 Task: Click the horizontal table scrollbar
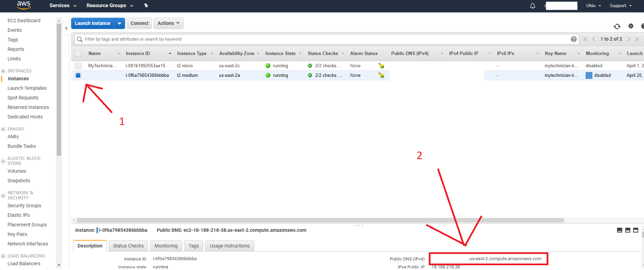click(320, 221)
